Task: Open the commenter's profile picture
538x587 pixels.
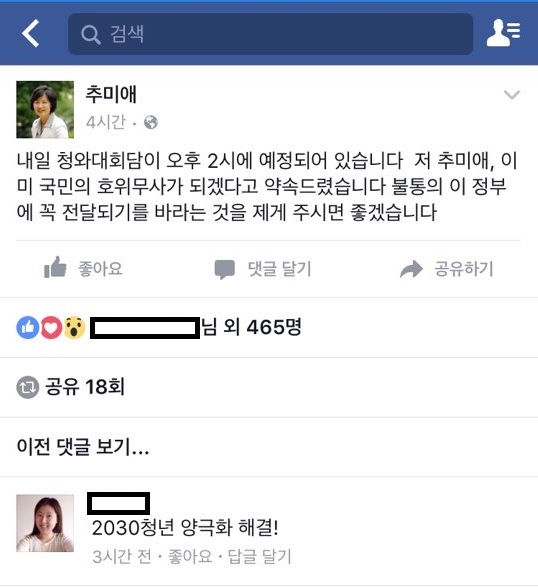Action: tap(45, 523)
